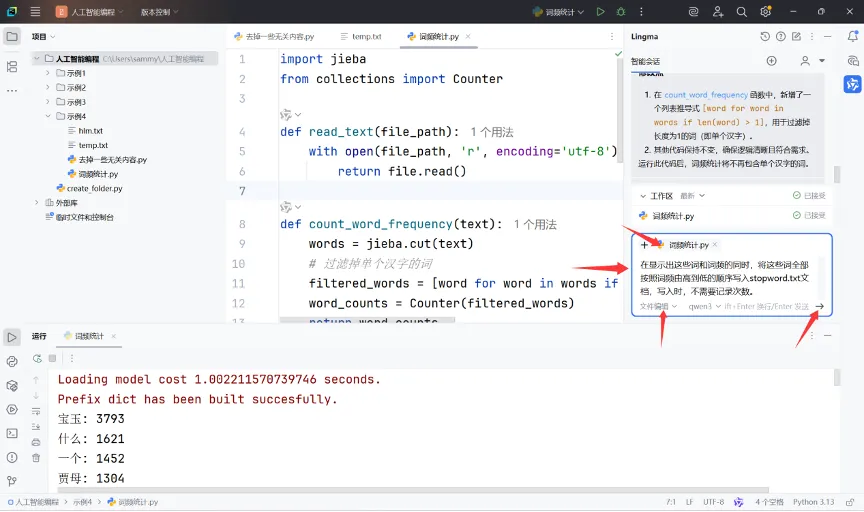The height and width of the screenshot is (512, 864).
Task: Show more tool windows via the ellipsis icon
Action: click(x=12, y=90)
